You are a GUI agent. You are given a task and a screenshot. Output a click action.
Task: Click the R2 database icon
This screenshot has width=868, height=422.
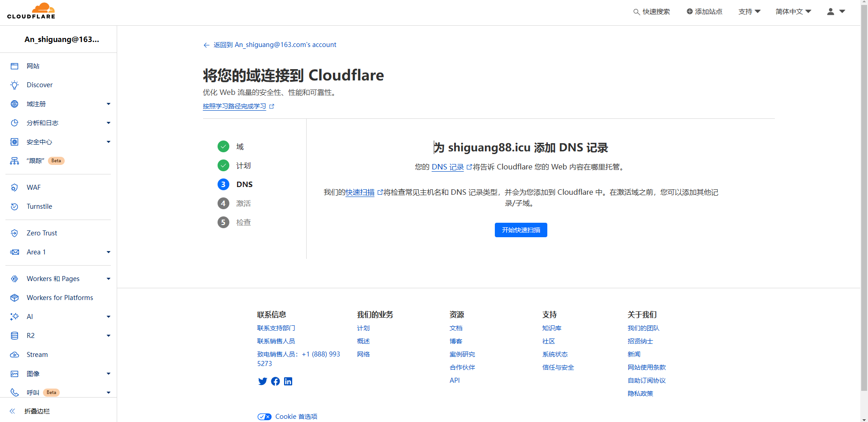(14, 336)
